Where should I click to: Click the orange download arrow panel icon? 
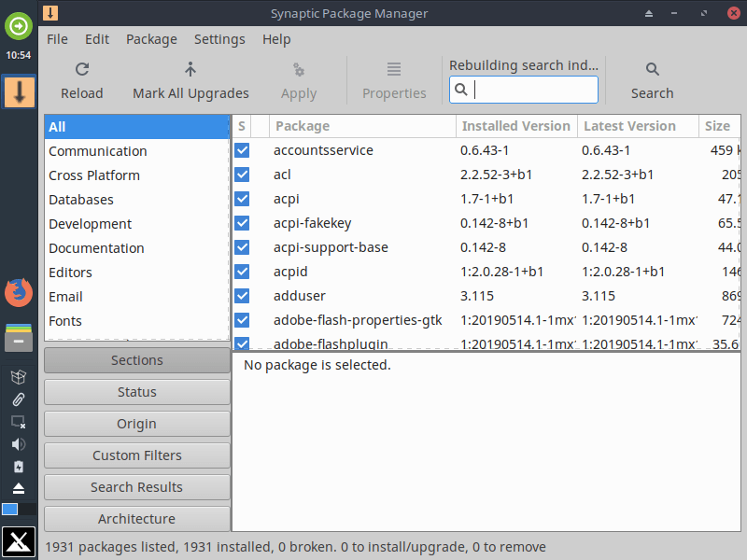(x=18, y=92)
